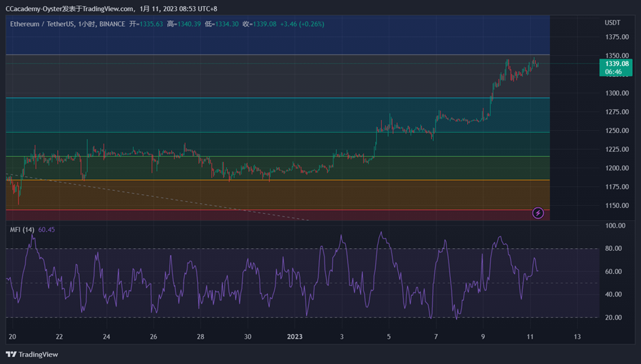Click date label 13 on time axis

coord(577,337)
